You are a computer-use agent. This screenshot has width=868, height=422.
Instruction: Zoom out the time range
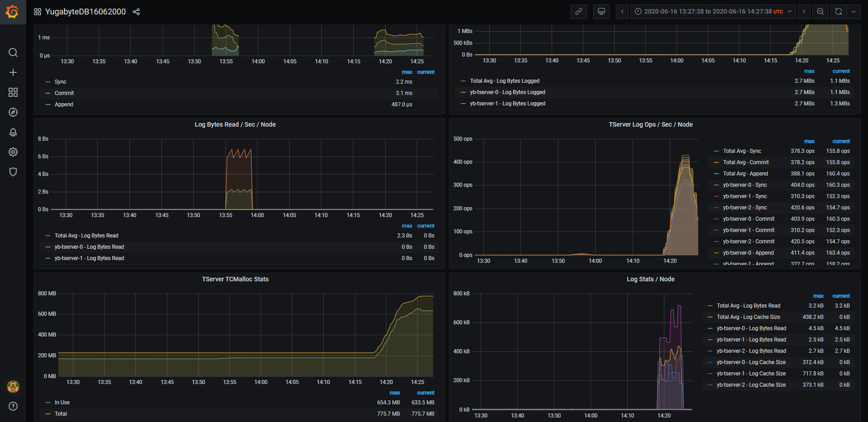pyautogui.click(x=820, y=12)
